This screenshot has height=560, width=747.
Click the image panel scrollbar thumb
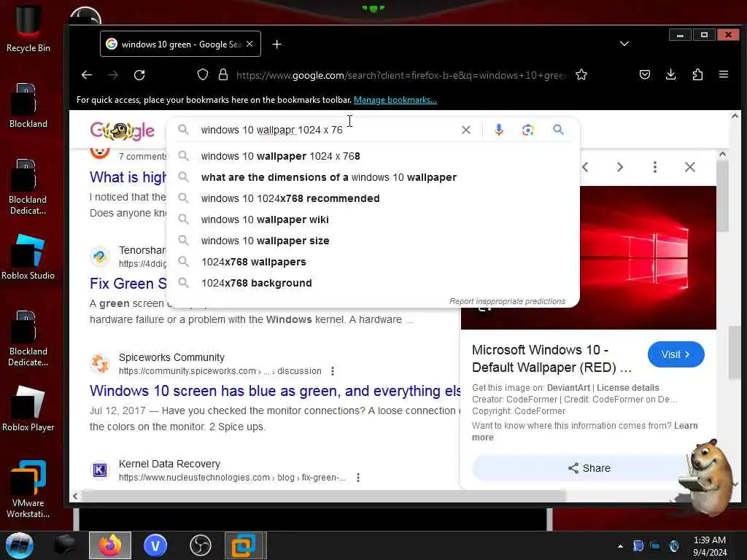(x=723, y=195)
